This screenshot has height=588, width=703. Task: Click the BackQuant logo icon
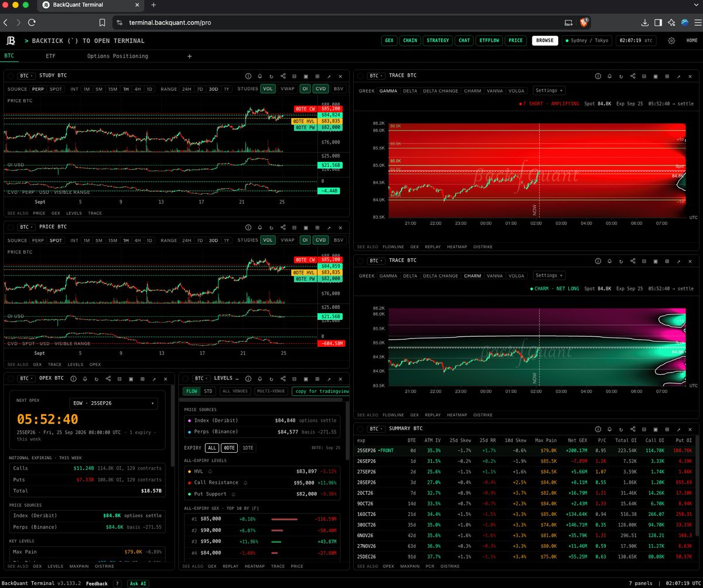[11, 40]
